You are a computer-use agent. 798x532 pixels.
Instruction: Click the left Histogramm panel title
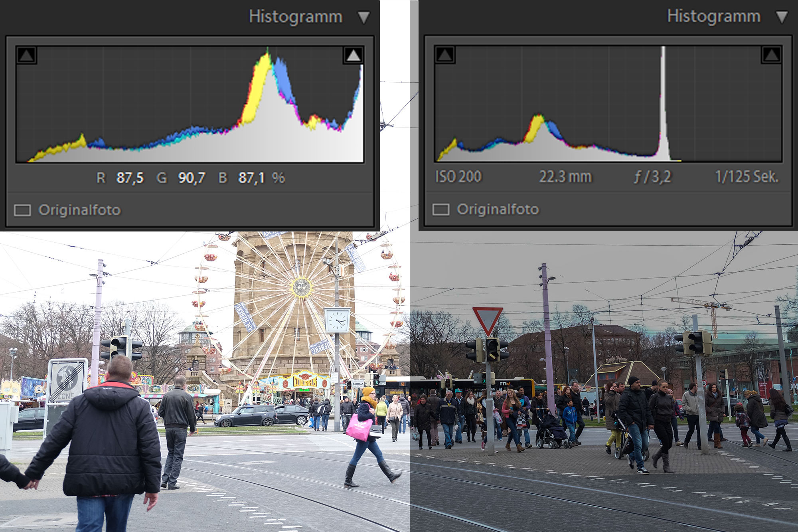pos(296,17)
